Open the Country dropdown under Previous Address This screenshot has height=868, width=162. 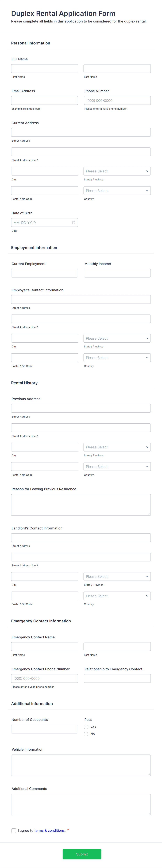117,466
